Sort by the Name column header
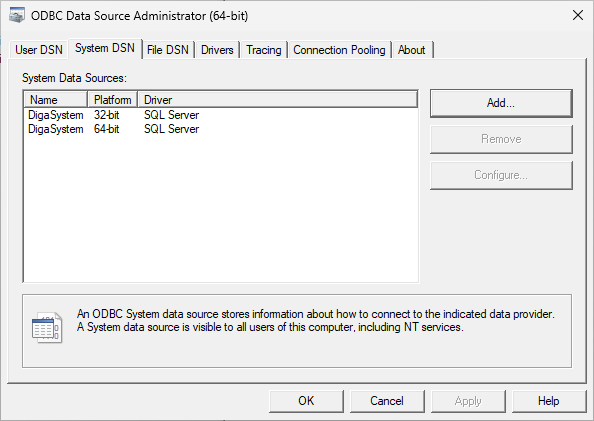Image resolution: width=594 pixels, height=421 pixels. (x=56, y=100)
